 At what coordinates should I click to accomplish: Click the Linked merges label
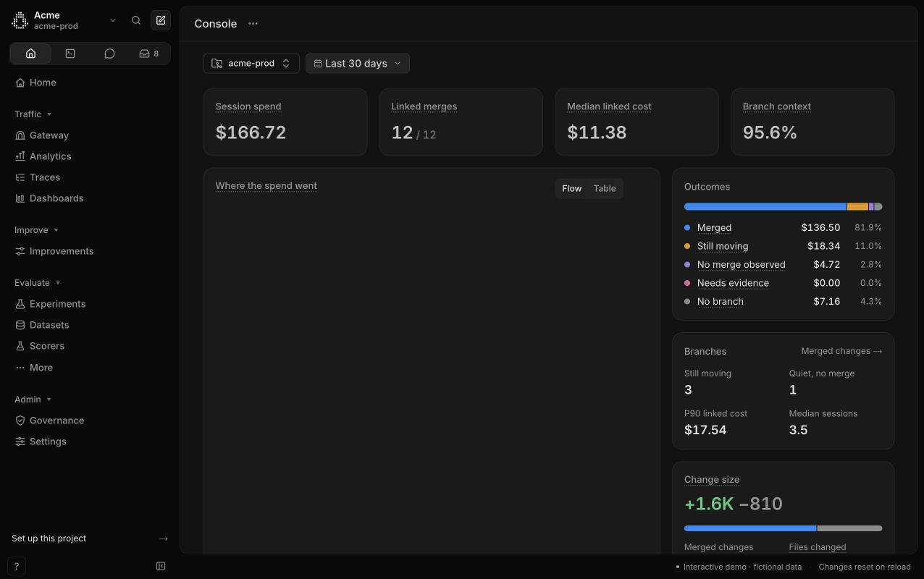click(424, 106)
